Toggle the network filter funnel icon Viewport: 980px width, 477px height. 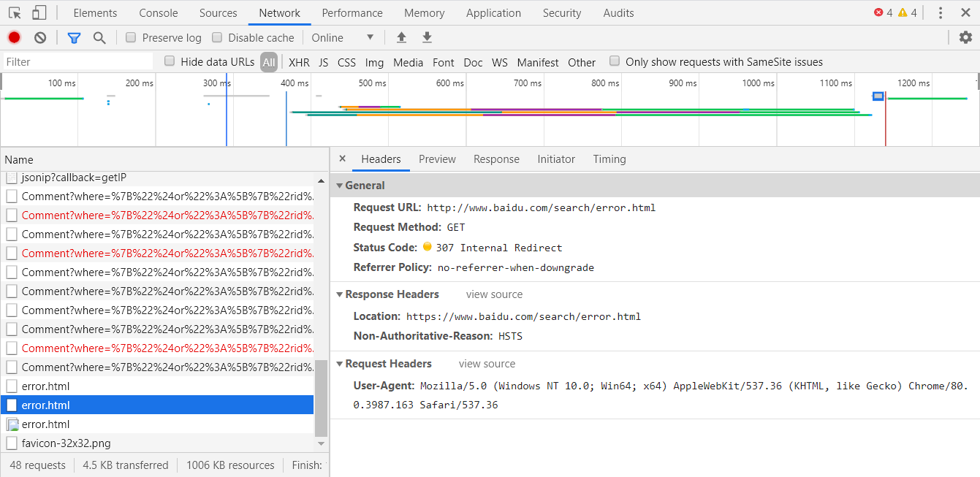(74, 37)
